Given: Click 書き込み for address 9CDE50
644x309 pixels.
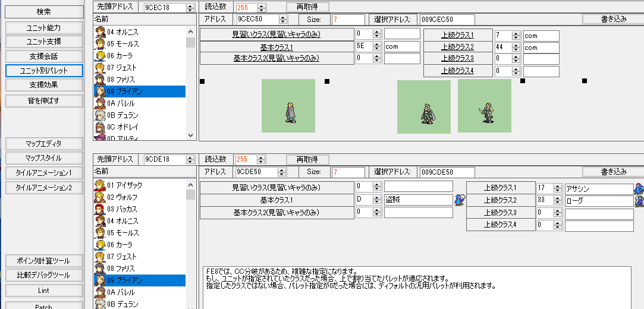Looking at the screenshot, I should tap(613, 172).
